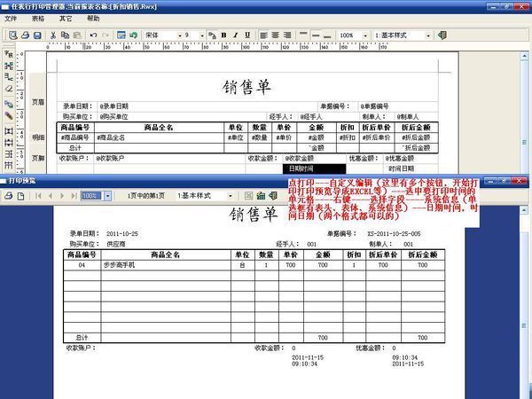This screenshot has height=399, width=532.
Task: Toggle underline formatting
Action: (247, 35)
